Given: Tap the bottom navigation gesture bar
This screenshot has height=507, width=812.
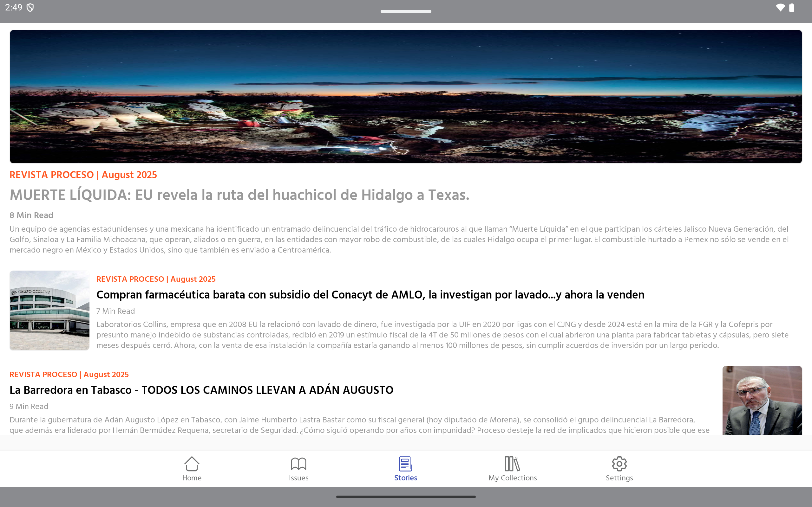Looking at the screenshot, I should (406, 497).
